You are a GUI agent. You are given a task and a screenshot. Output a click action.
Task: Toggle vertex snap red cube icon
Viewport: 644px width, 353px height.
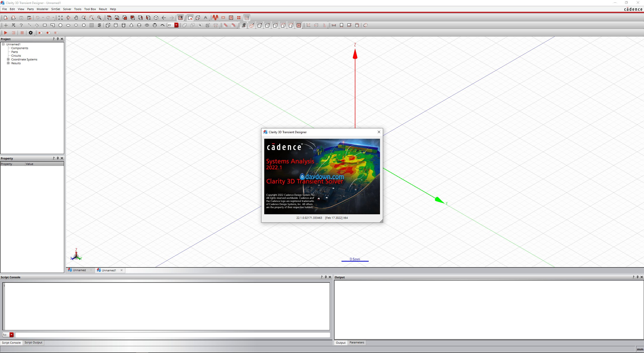pyautogui.click(x=252, y=25)
